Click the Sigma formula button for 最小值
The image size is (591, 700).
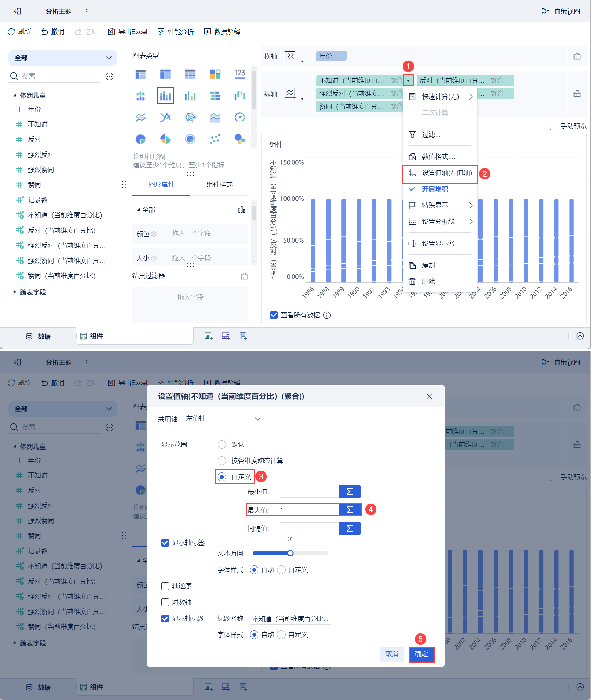(350, 491)
